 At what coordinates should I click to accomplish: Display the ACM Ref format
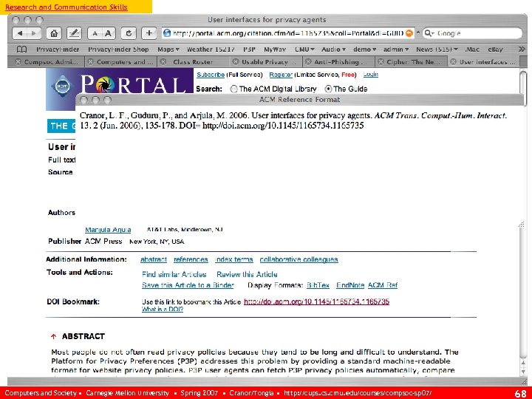[x=383, y=285]
